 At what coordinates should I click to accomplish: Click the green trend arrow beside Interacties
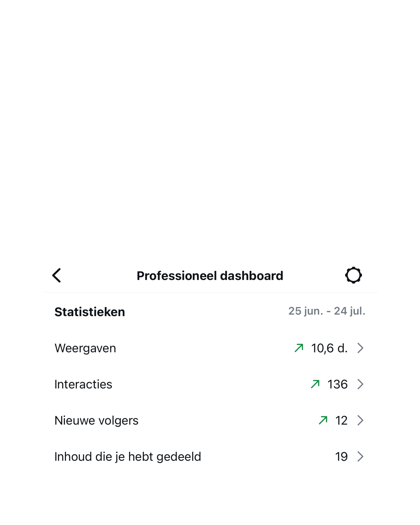click(315, 384)
